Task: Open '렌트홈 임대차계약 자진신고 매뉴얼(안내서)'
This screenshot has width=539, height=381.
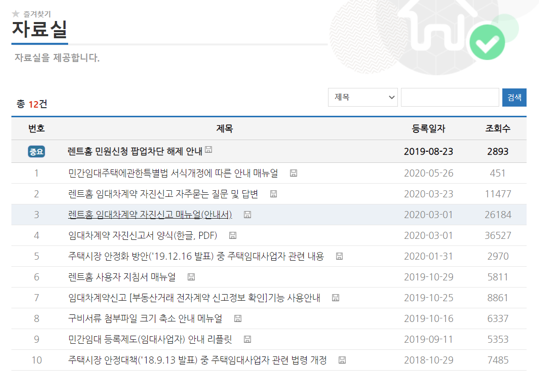Action: point(150,215)
